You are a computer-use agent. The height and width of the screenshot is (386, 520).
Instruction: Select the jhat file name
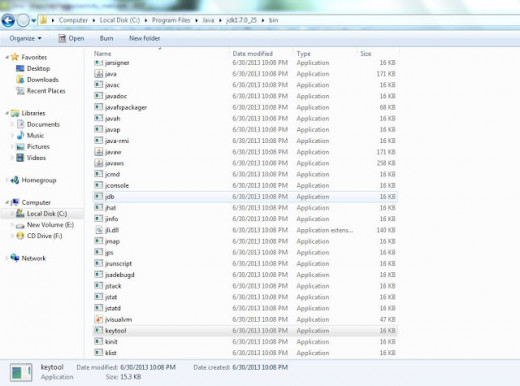tap(111, 208)
